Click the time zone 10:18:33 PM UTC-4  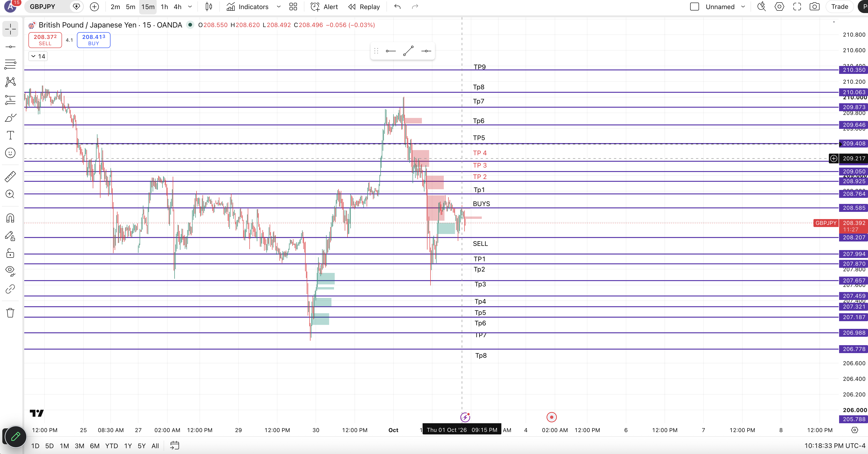835,446
